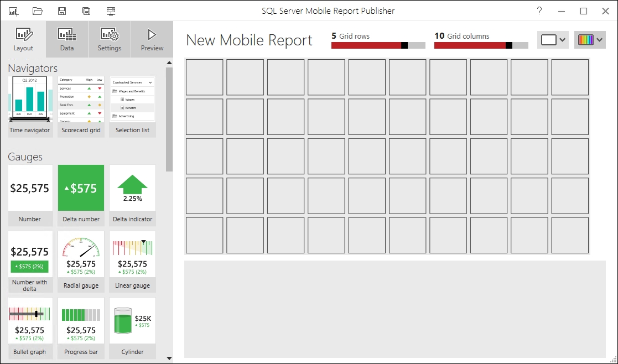The image size is (618, 364).
Task: Open help with the question mark
Action: click(x=539, y=11)
